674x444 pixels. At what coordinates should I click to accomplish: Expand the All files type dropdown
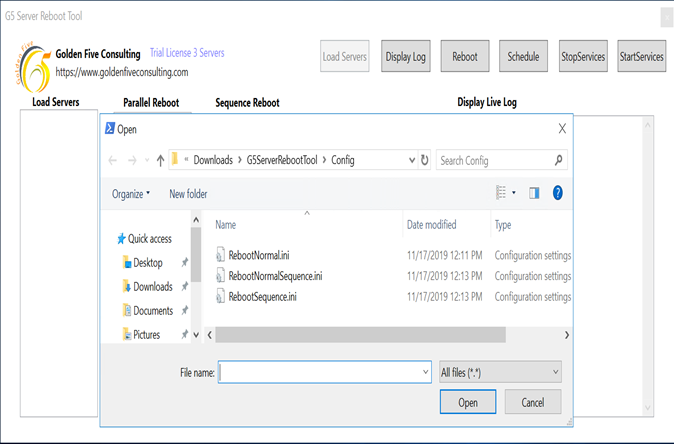coord(500,372)
